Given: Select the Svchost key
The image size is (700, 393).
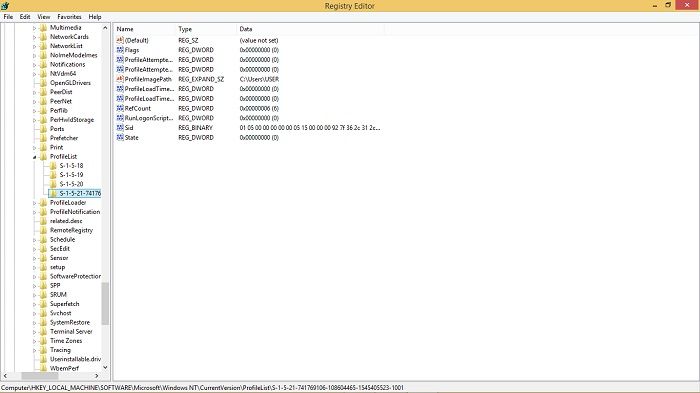Looking at the screenshot, I should (61, 313).
